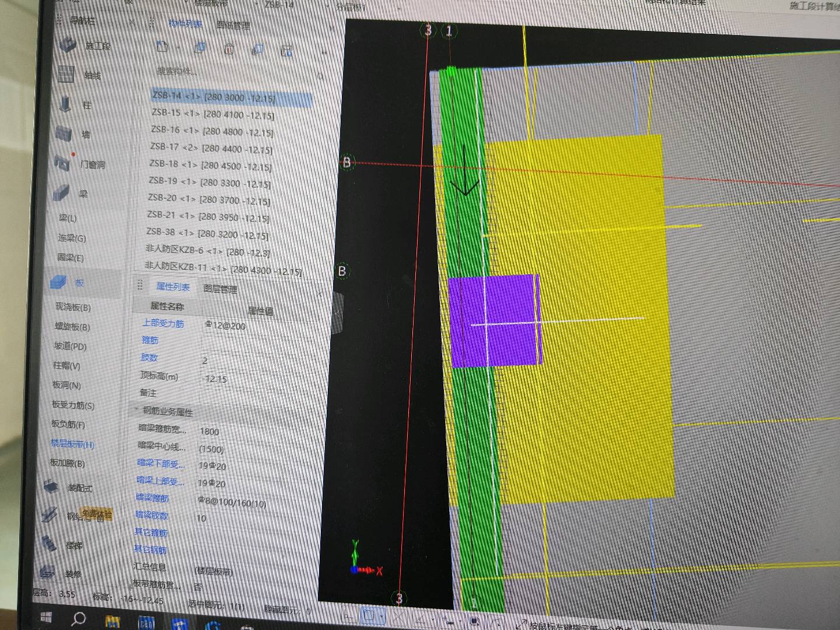
Task: Switch to 构件列表 tab
Action: (185, 23)
